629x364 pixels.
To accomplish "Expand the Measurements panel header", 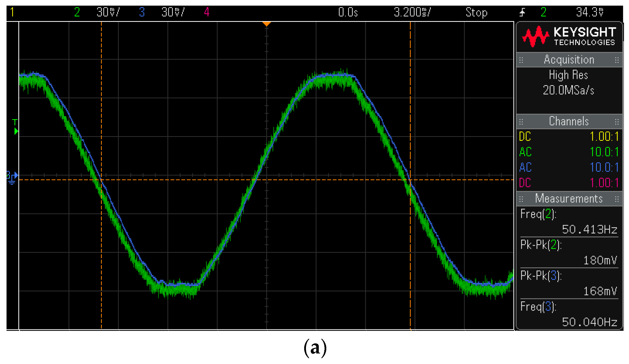I will (x=569, y=199).
